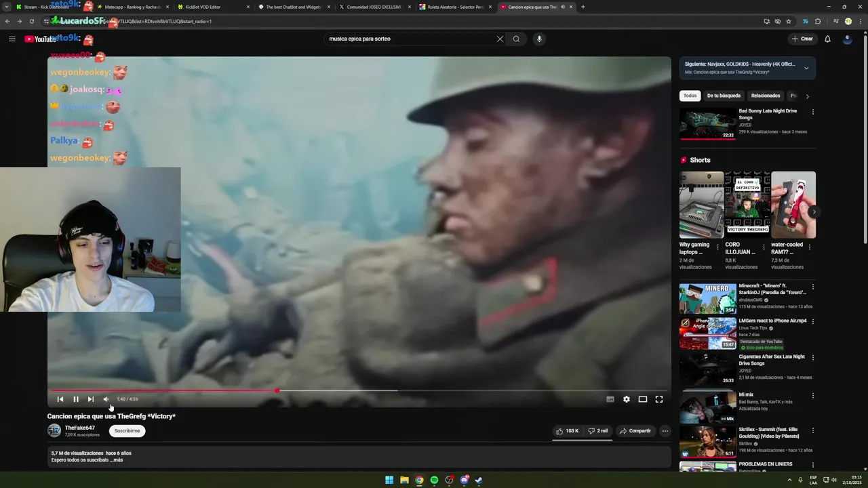
Task: Open options for water-cooled RAM short
Action: click(810, 247)
